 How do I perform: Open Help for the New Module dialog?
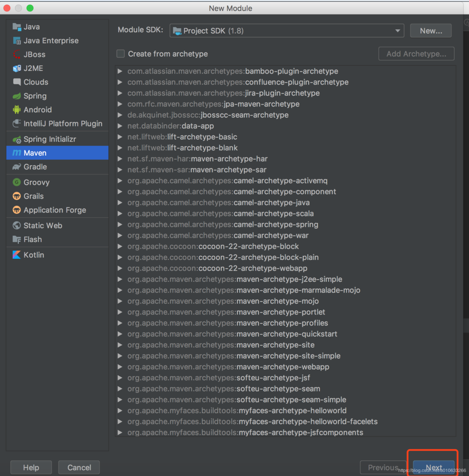tap(31, 467)
